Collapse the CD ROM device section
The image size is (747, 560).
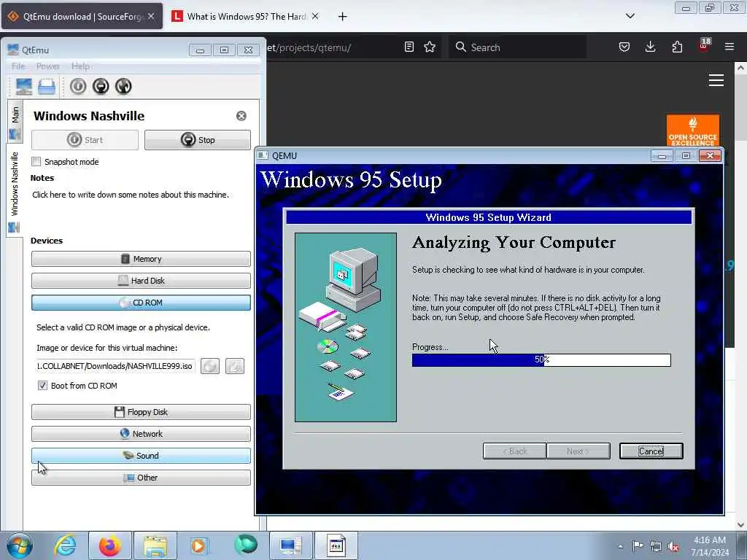tap(141, 303)
